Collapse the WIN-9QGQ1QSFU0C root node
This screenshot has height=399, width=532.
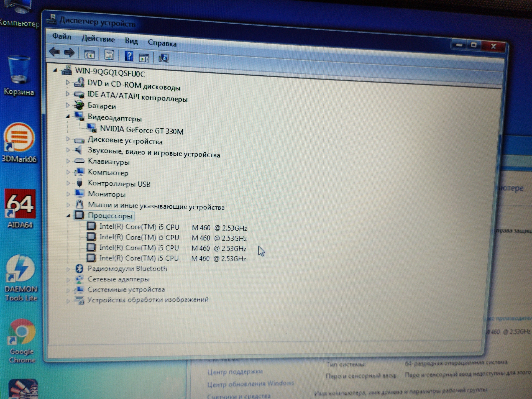pyautogui.click(x=55, y=71)
